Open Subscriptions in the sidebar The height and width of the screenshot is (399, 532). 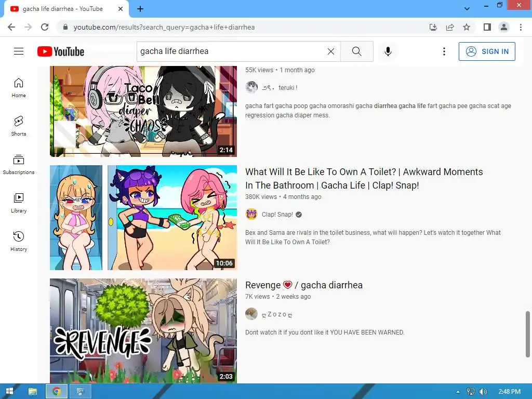coord(19,165)
